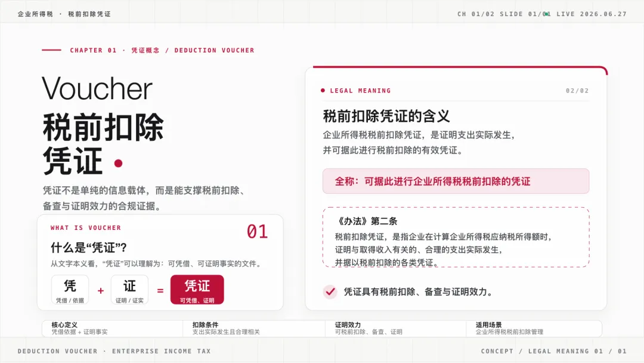
Task: Click the red 01 number on the card
Action: 257,232
